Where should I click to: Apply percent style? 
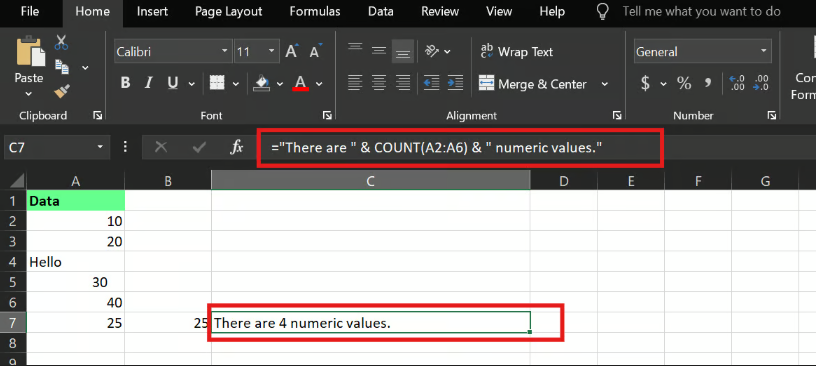point(684,83)
